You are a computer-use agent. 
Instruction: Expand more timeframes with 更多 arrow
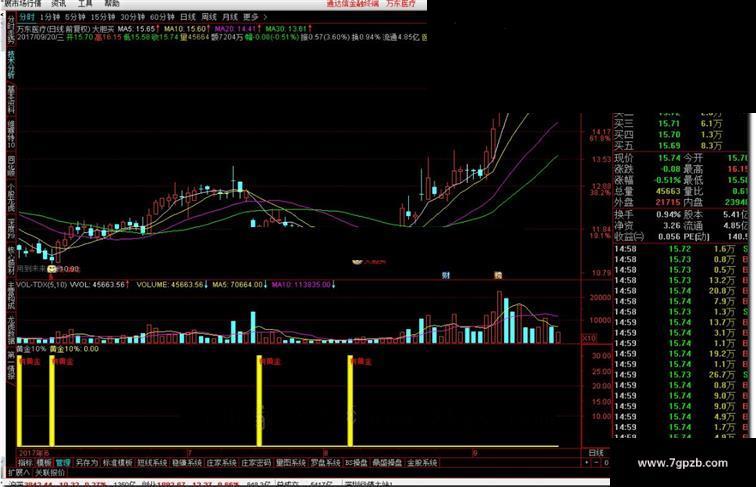point(255,17)
